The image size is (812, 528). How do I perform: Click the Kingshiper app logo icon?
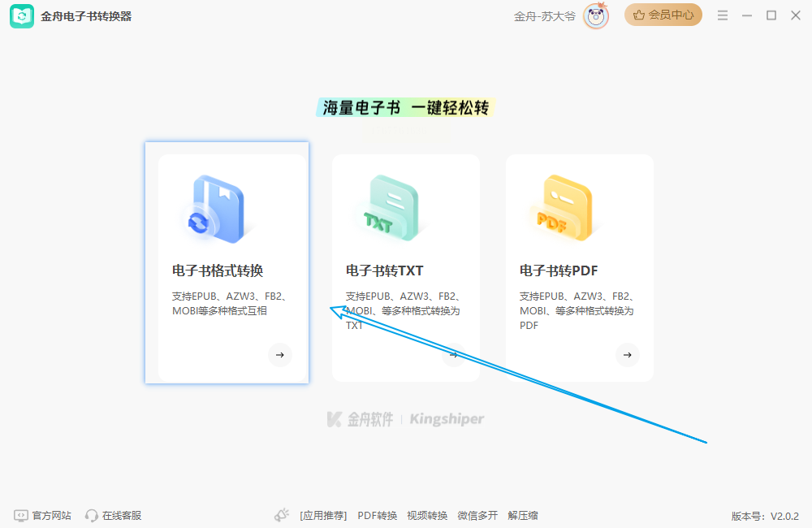tap(22, 16)
